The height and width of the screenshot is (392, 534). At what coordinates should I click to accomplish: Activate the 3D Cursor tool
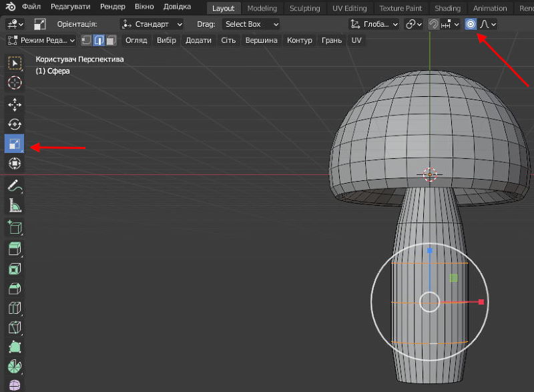click(14, 82)
